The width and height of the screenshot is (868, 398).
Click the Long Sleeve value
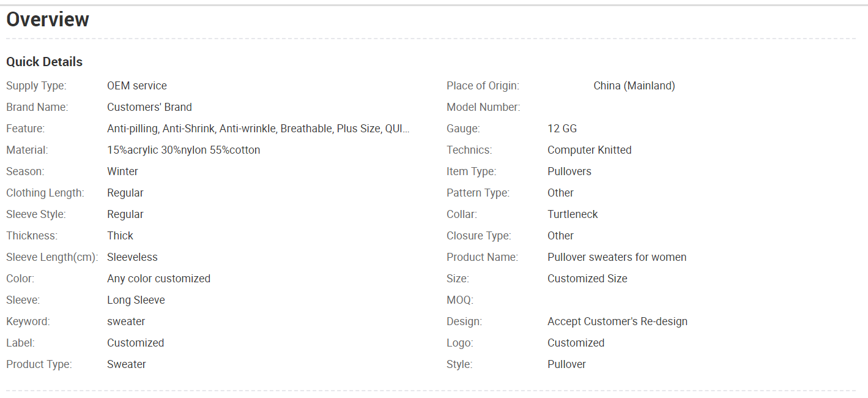[136, 300]
